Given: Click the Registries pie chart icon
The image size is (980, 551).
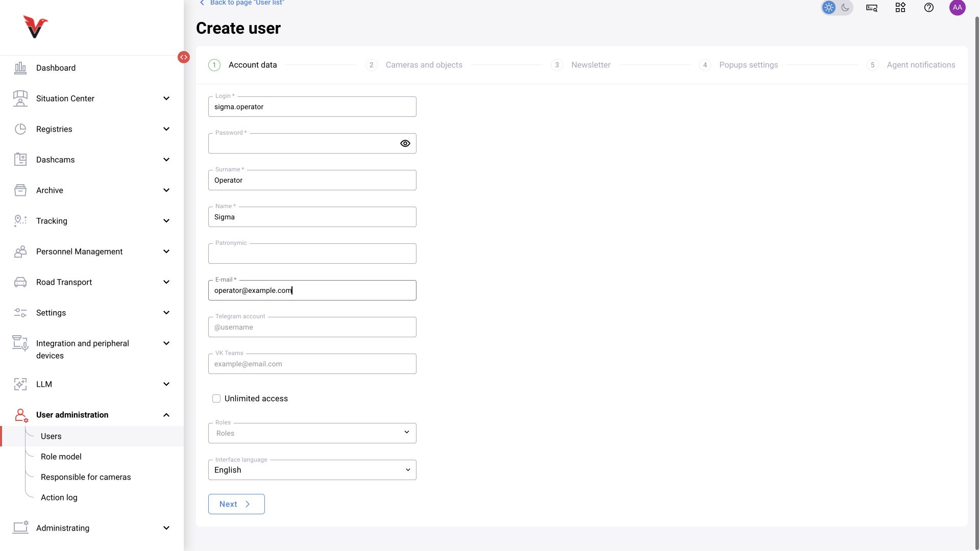Looking at the screenshot, I should coord(20,129).
